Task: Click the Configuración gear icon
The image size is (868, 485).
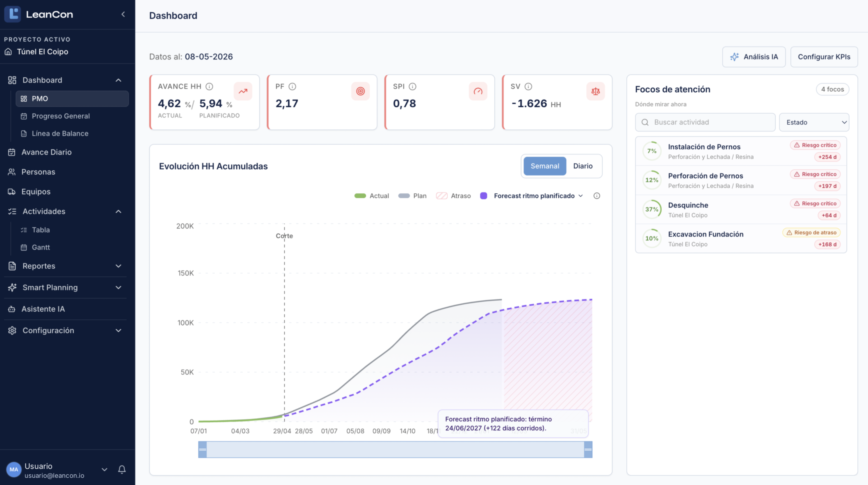Action: click(x=12, y=331)
